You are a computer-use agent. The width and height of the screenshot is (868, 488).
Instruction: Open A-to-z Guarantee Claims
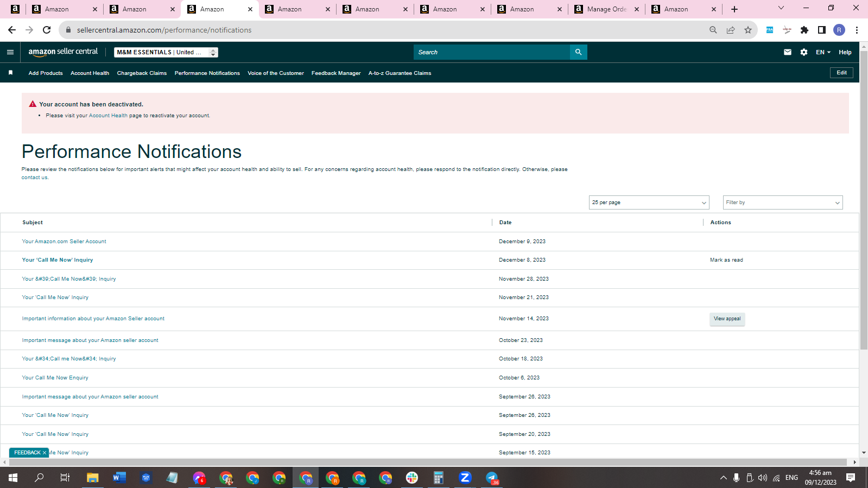click(400, 73)
